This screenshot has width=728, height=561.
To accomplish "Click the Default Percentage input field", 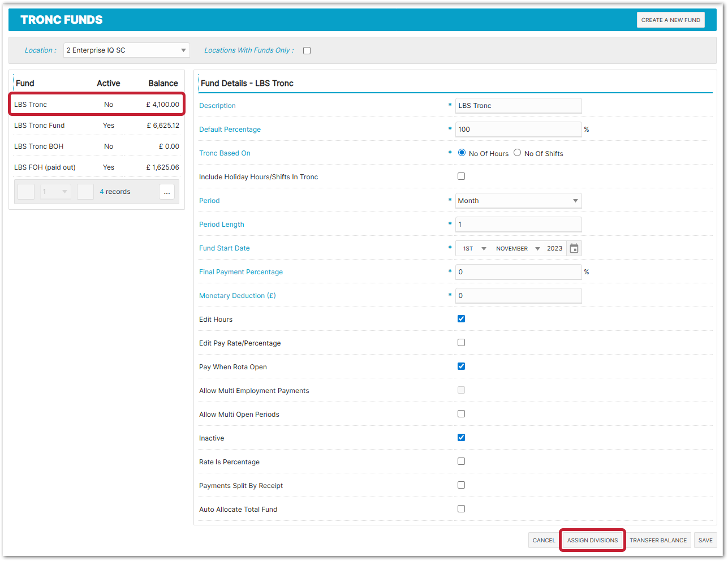I will click(x=518, y=130).
